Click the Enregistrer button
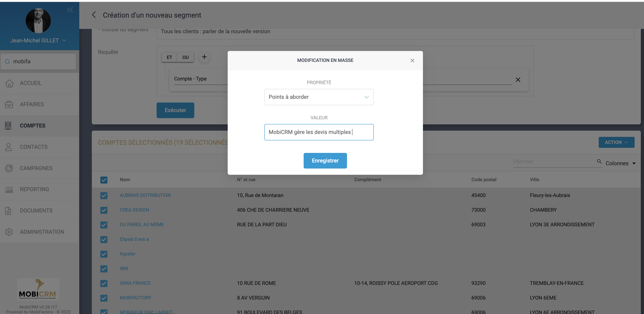 tap(325, 161)
